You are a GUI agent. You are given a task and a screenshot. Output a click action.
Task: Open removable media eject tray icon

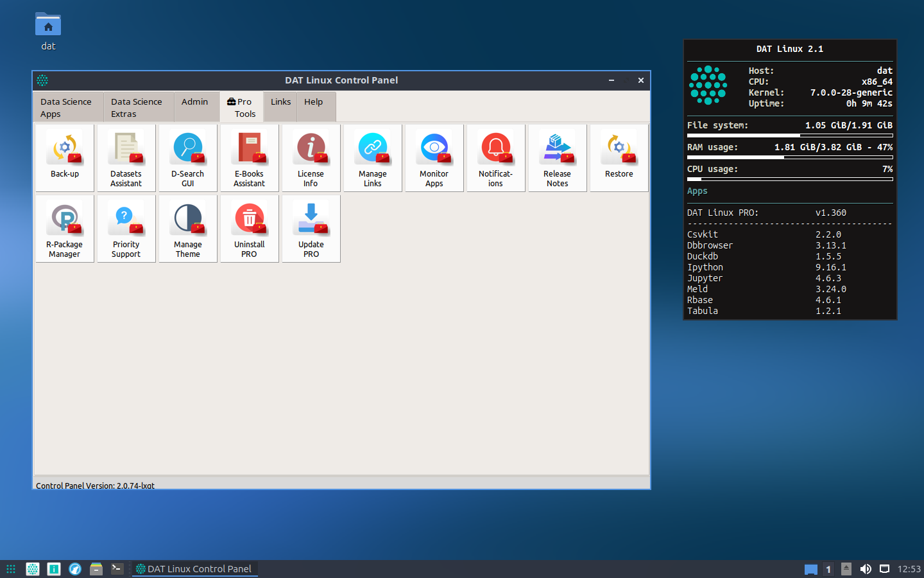coord(846,569)
